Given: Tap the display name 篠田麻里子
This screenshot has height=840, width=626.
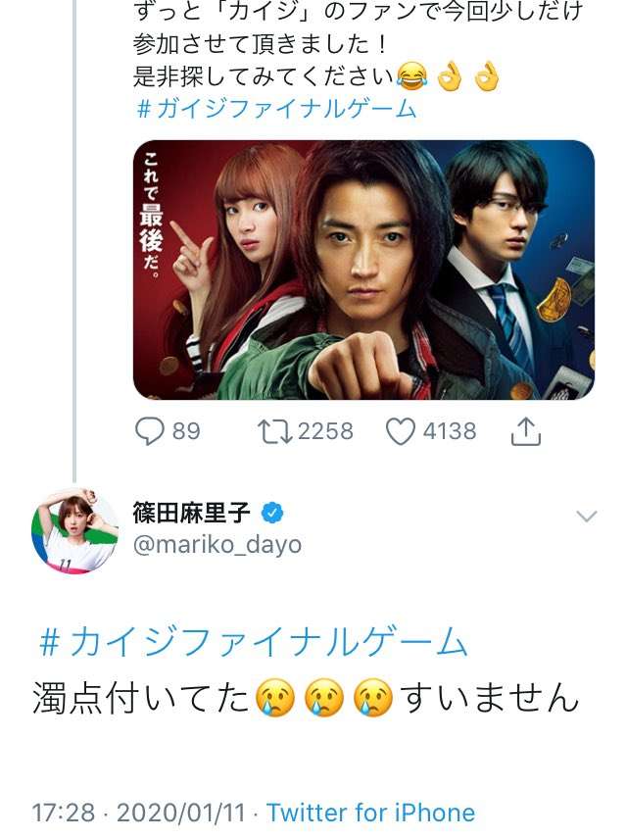Looking at the screenshot, I should [x=194, y=512].
